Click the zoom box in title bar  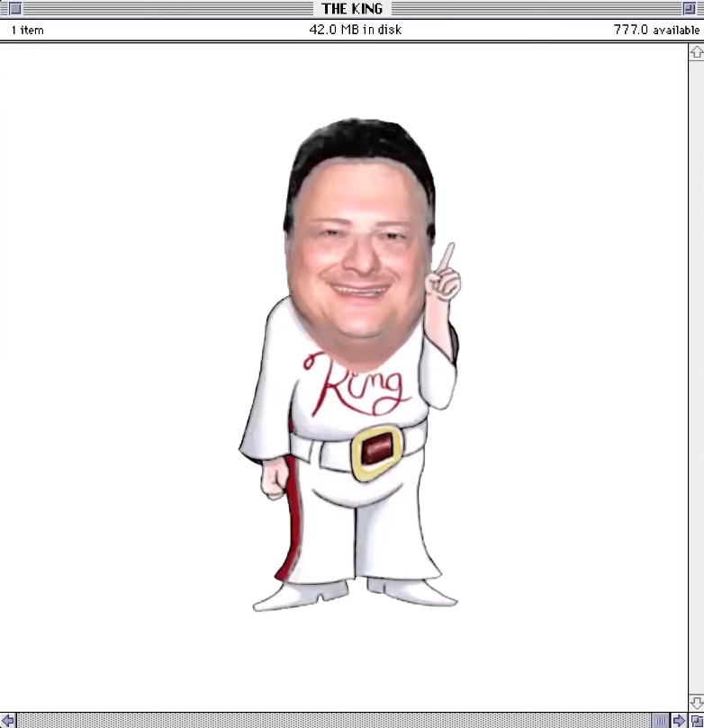pos(689,8)
